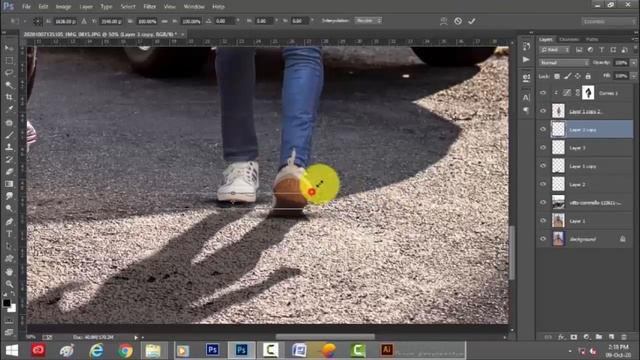This screenshot has width=640, height=360.
Task: Create a new group folder icon
Action: (599, 337)
